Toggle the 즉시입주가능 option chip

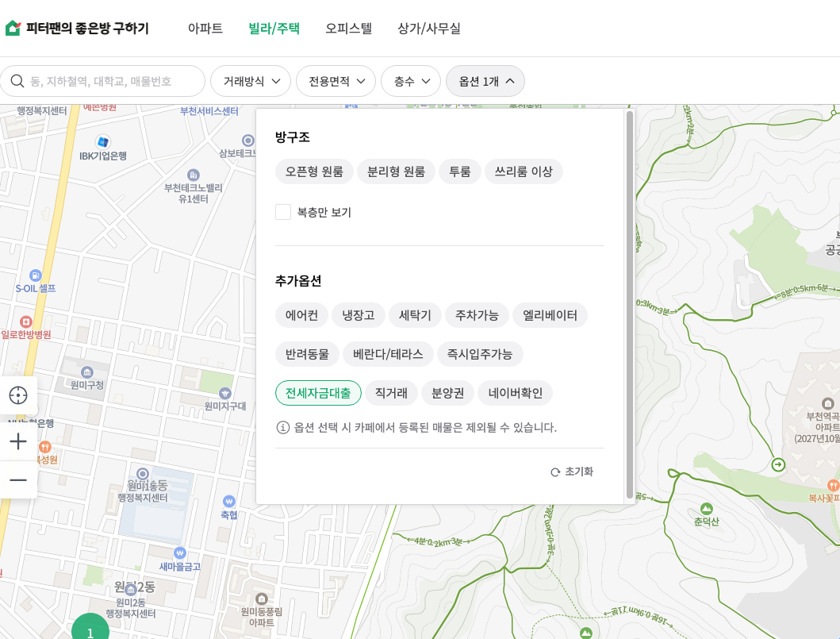(480, 354)
